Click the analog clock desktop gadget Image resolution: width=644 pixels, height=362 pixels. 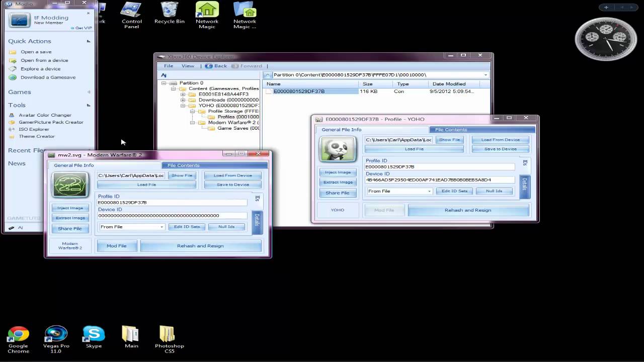pos(605,39)
